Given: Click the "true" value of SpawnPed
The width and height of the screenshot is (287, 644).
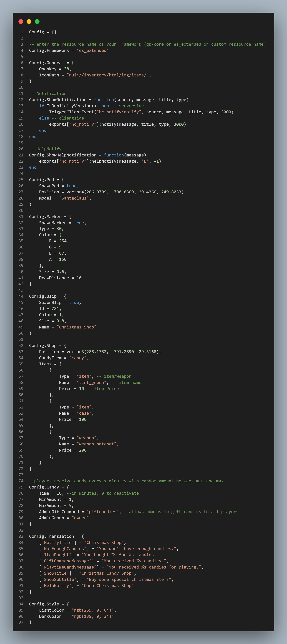Looking at the screenshot, I should click(x=71, y=186).
